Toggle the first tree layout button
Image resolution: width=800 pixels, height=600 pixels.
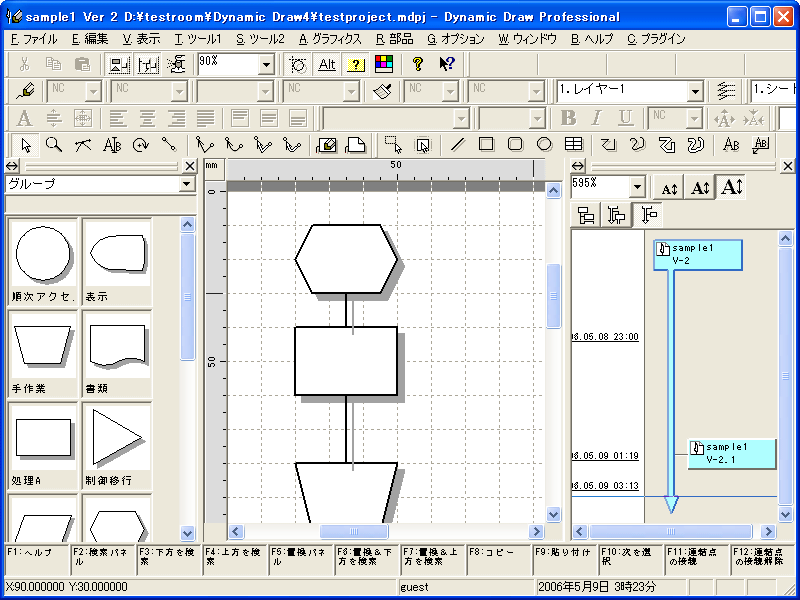click(x=586, y=215)
